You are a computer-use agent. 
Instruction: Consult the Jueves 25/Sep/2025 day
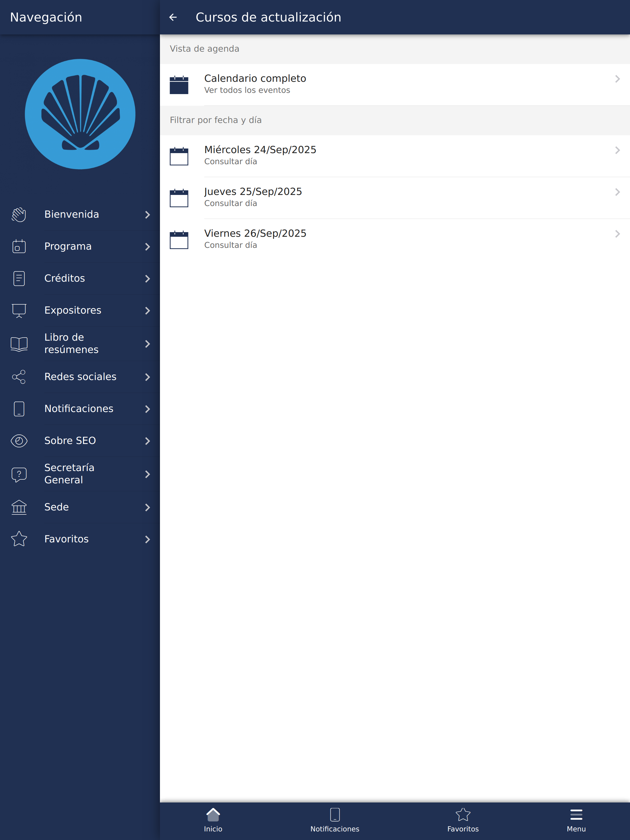(x=395, y=198)
